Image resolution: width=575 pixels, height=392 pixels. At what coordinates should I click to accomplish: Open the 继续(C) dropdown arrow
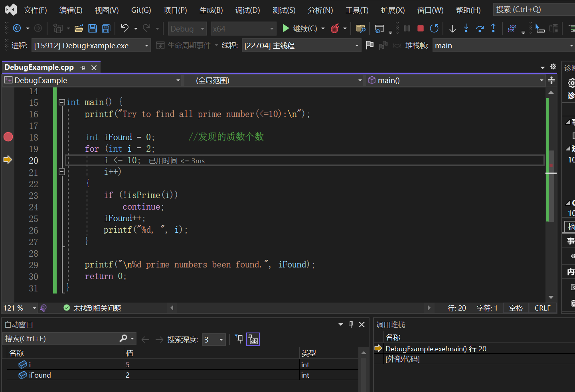pyautogui.click(x=323, y=28)
